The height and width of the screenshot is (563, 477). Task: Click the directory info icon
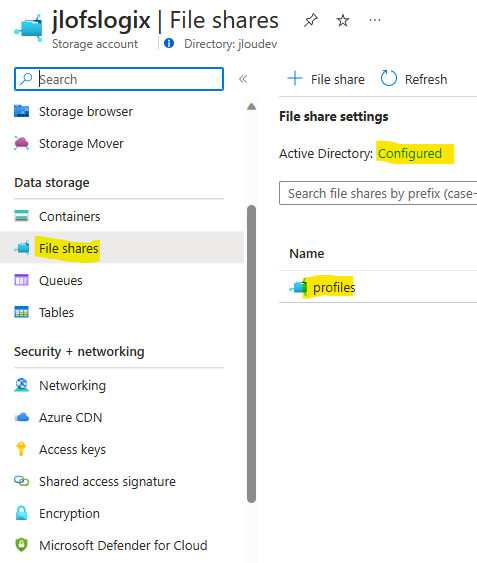point(169,43)
